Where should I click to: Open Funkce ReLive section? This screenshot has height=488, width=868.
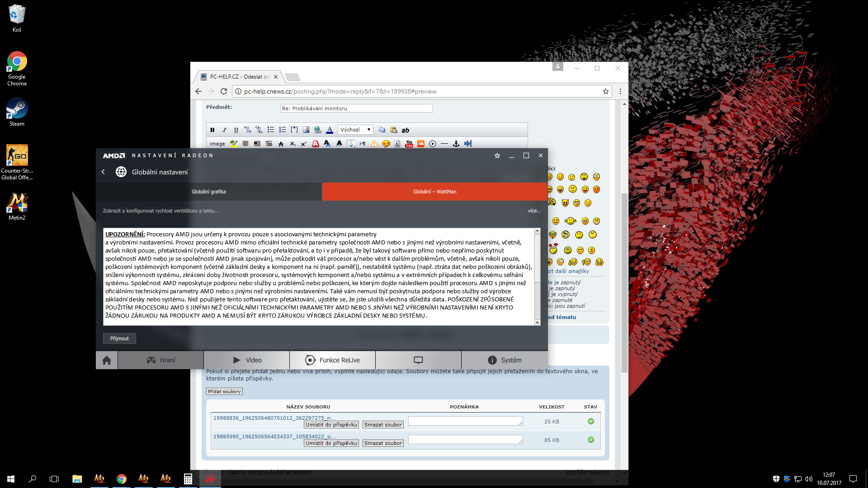click(333, 360)
